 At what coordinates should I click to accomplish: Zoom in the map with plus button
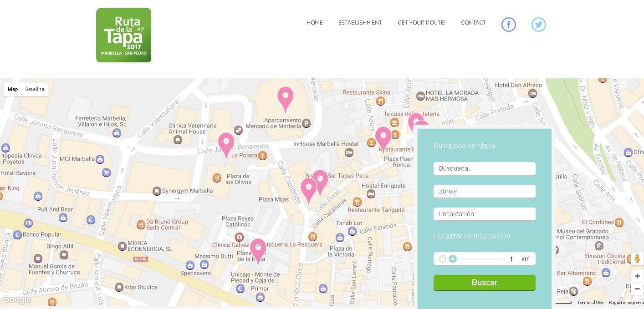pos(637,276)
